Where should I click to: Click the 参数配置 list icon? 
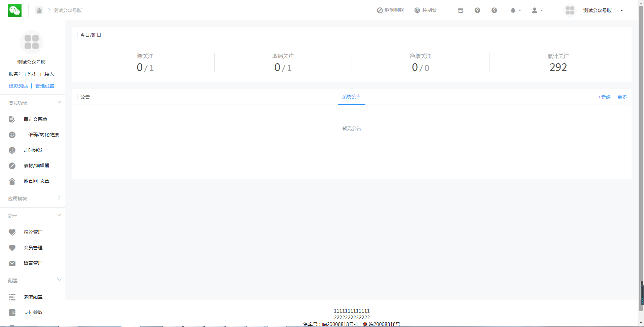(12, 297)
